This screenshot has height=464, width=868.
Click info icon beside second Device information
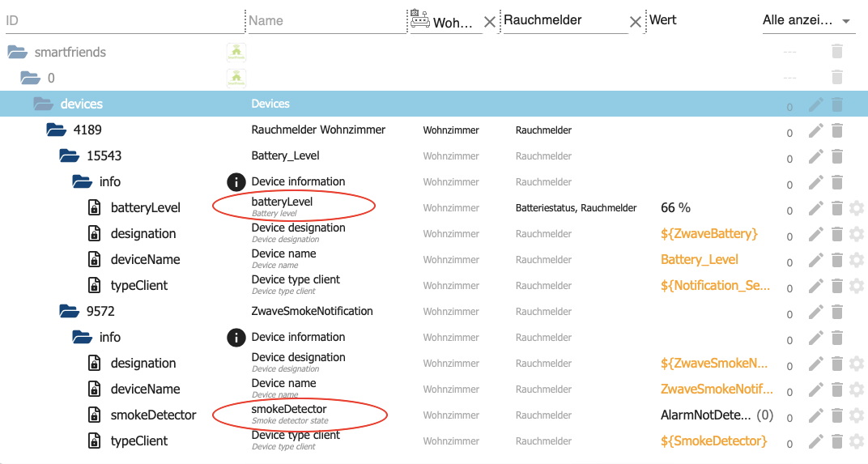pyautogui.click(x=236, y=337)
